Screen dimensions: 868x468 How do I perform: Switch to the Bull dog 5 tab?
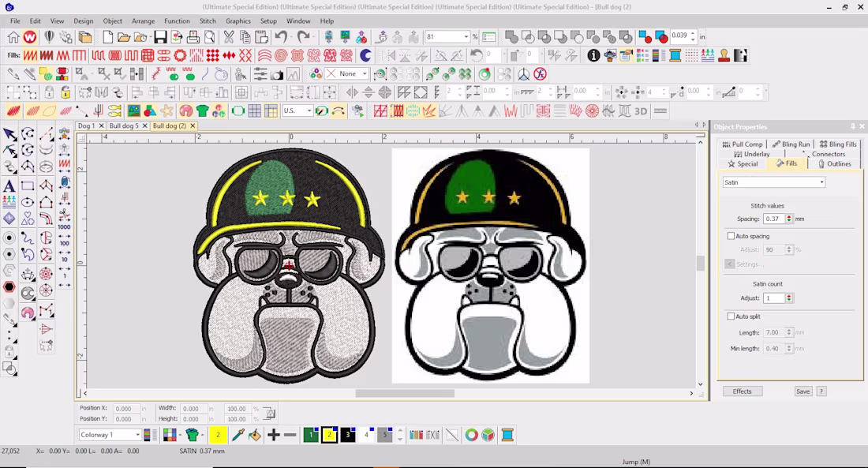click(124, 125)
